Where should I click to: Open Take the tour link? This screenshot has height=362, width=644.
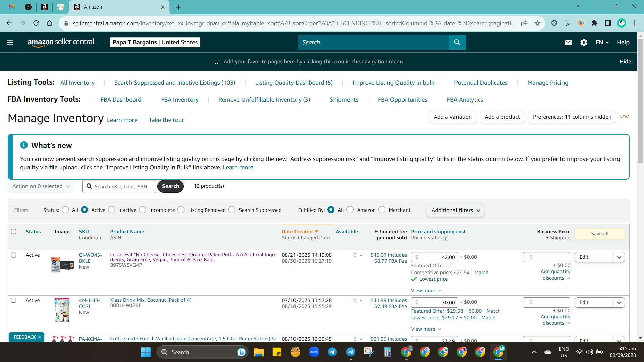(166, 120)
